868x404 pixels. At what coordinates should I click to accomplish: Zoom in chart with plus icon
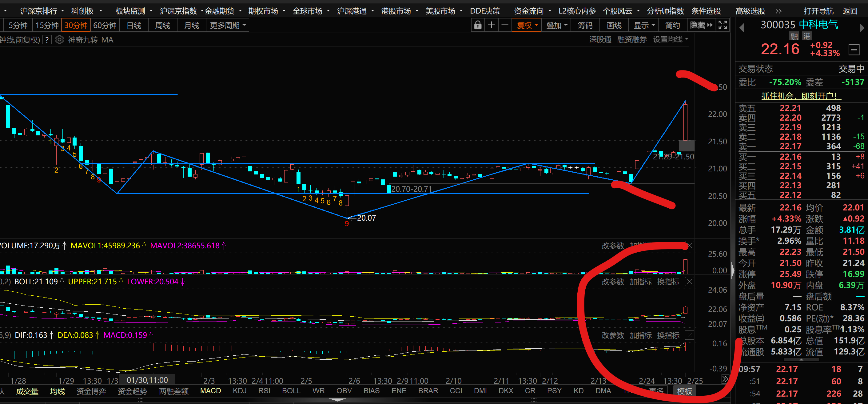click(491, 25)
